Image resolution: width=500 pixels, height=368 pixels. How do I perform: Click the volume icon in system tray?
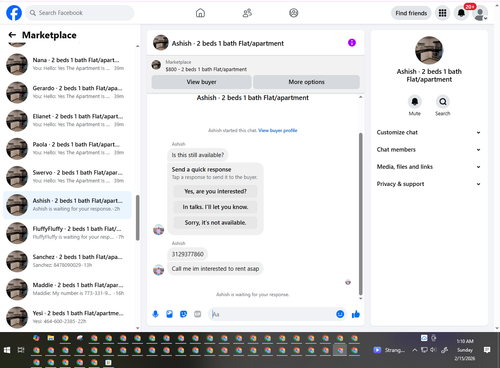point(433,350)
